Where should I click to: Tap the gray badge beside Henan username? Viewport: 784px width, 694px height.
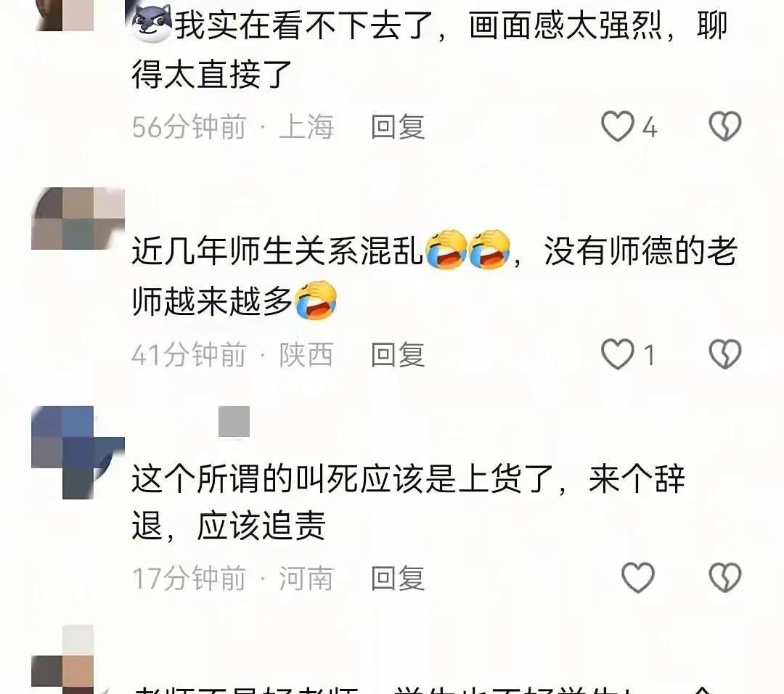(x=234, y=422)
